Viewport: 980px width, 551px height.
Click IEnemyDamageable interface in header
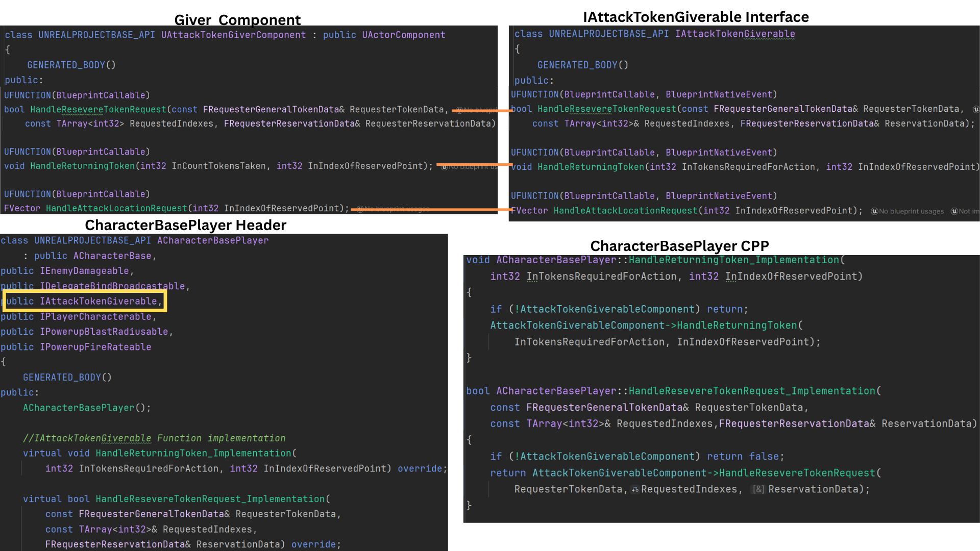click(84, 271)
